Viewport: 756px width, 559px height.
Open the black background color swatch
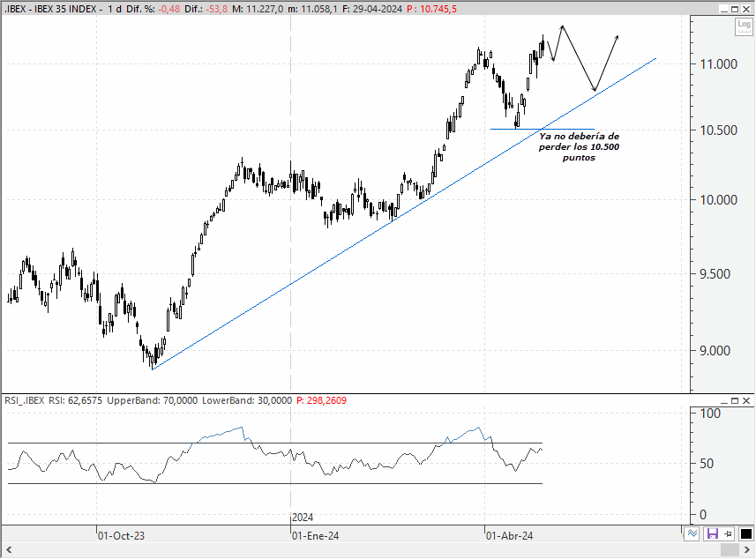coord(745,533)
